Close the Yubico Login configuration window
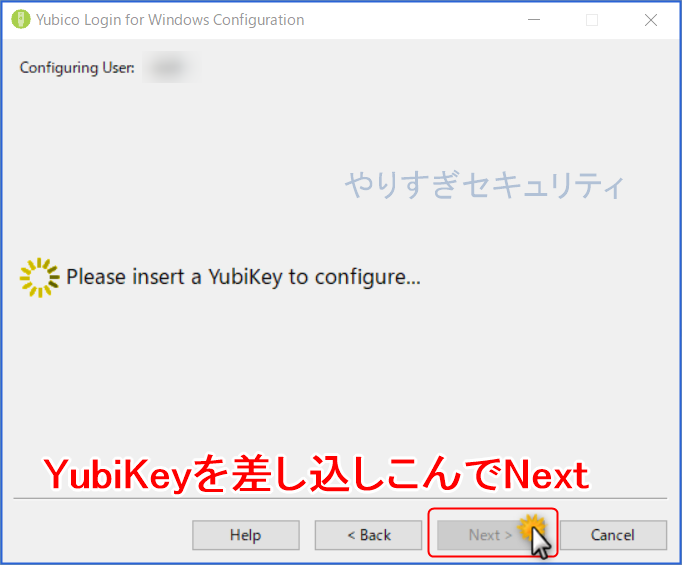 click(651, 20)
